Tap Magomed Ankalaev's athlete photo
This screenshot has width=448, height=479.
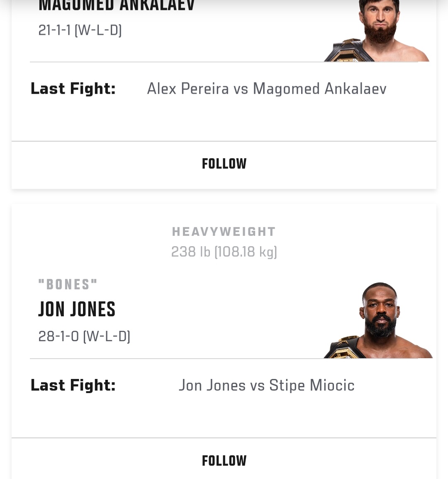coord(377,31)
